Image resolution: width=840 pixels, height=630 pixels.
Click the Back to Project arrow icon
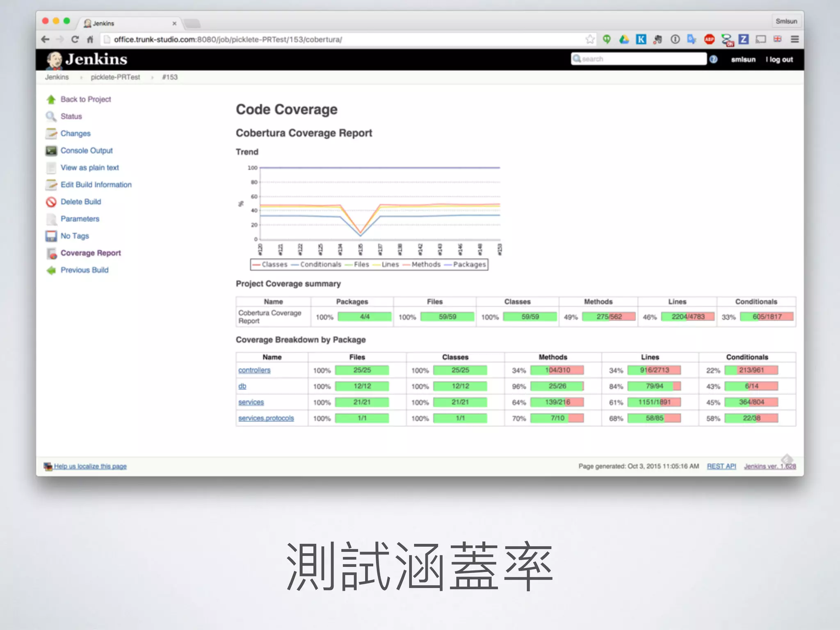51,99
